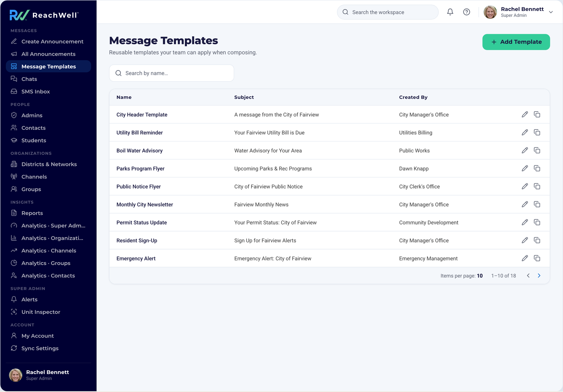
Task: Edit the Boil Water Advisory template
Action: click(525, 150)
